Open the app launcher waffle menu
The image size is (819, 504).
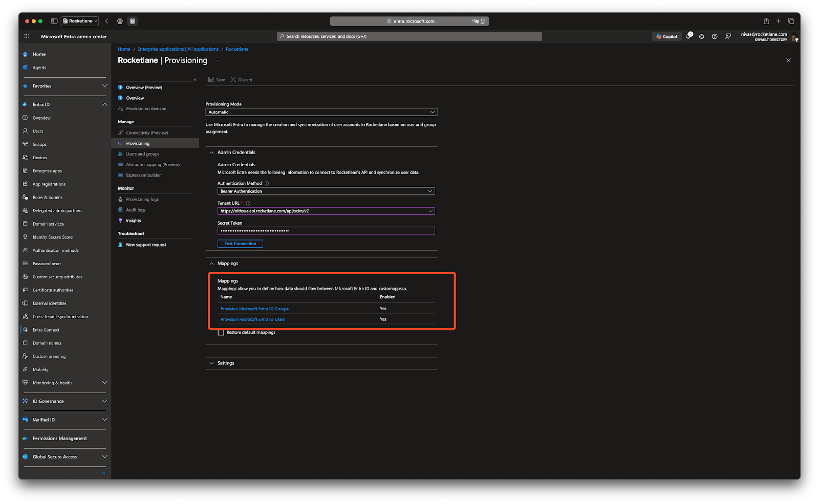(27, 36)
